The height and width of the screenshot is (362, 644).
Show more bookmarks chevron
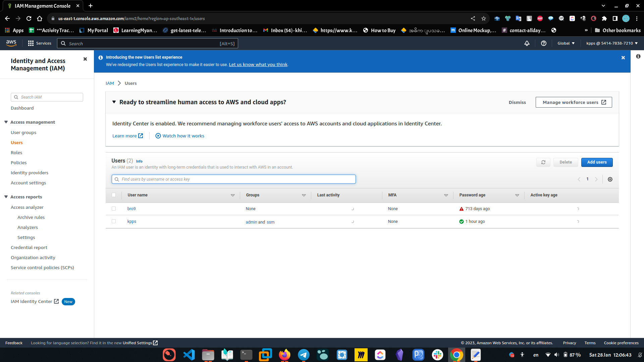(586, 30)
